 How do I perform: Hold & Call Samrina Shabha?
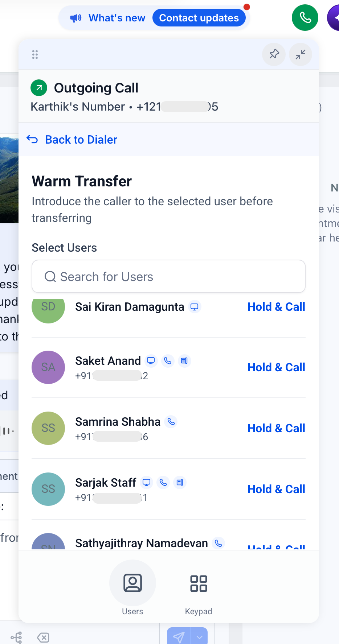(276, 428)
